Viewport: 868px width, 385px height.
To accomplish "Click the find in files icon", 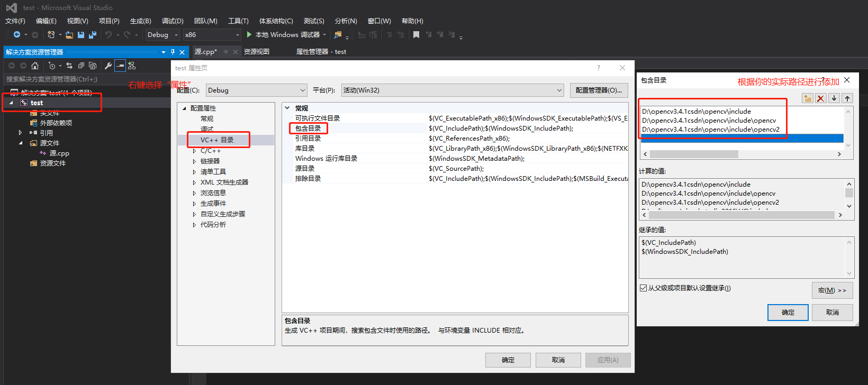I will pyautogui.click(x=338, y=35).
